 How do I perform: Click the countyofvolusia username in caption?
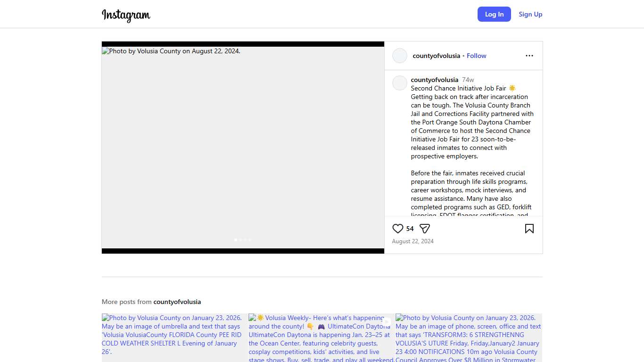[x=434, y=80]
